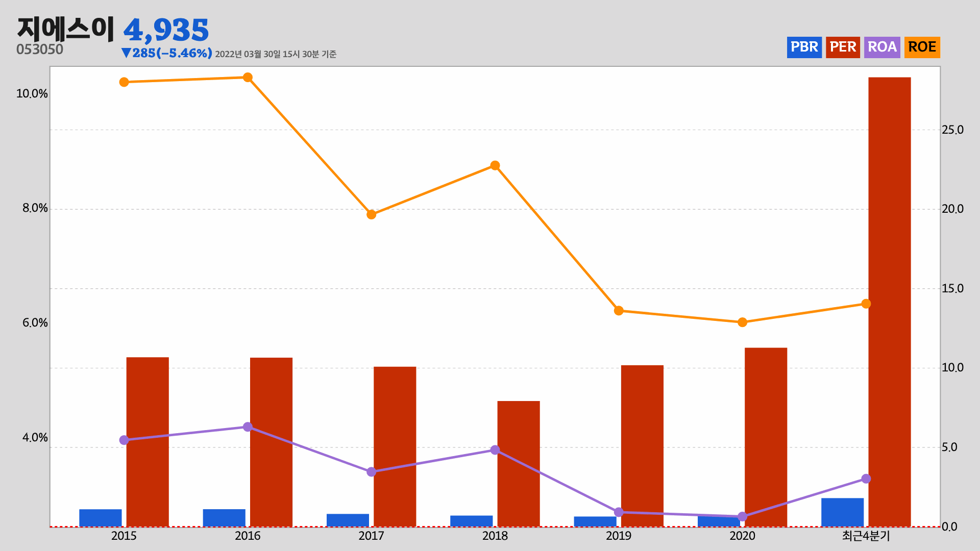Click the 5.0 right axis label
980x551 pixels.
click(x=949, y=447)
